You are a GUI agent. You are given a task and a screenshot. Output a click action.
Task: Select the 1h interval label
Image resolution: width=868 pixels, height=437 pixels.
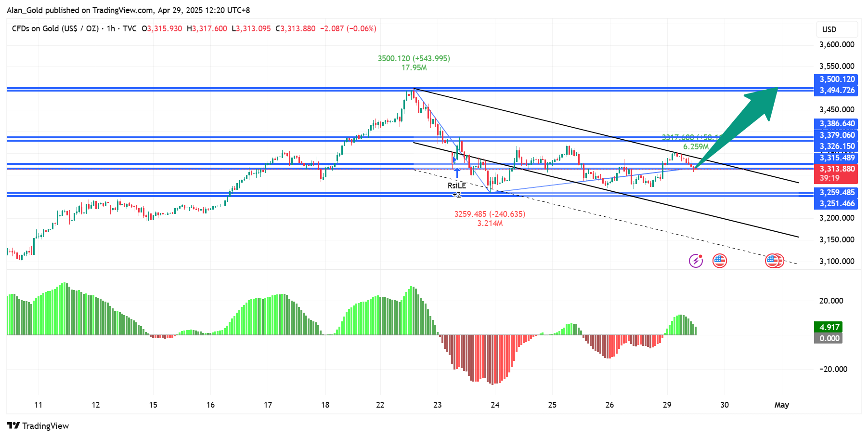pos(111,28)
